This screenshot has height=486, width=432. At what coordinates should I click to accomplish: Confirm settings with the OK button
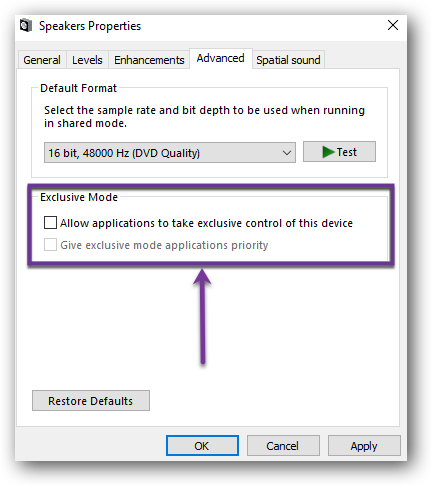click(202, 446)
